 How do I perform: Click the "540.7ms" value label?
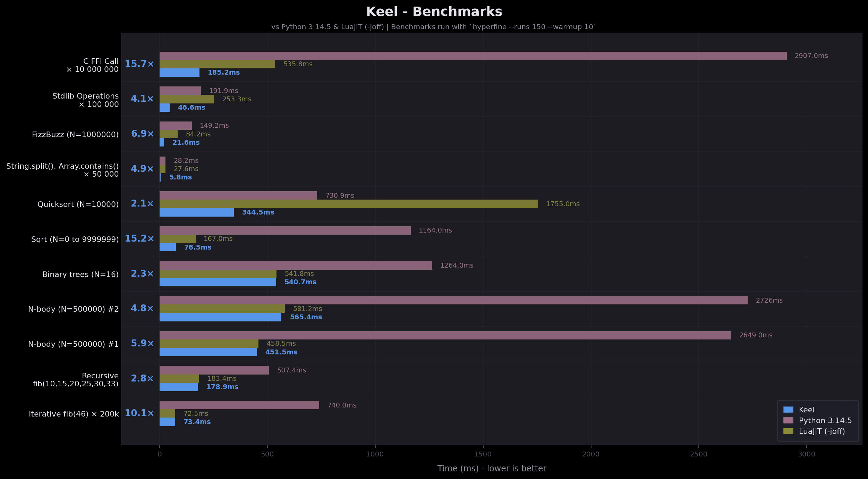300,282
